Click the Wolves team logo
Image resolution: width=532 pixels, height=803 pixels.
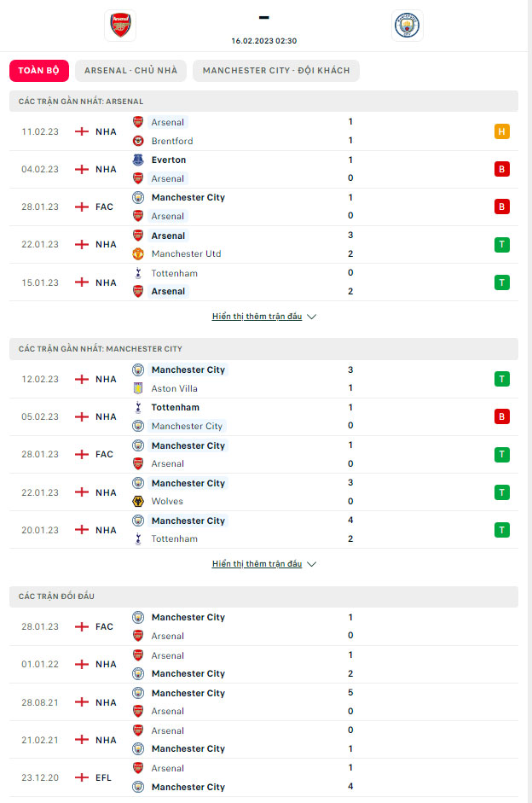[138, 501]
